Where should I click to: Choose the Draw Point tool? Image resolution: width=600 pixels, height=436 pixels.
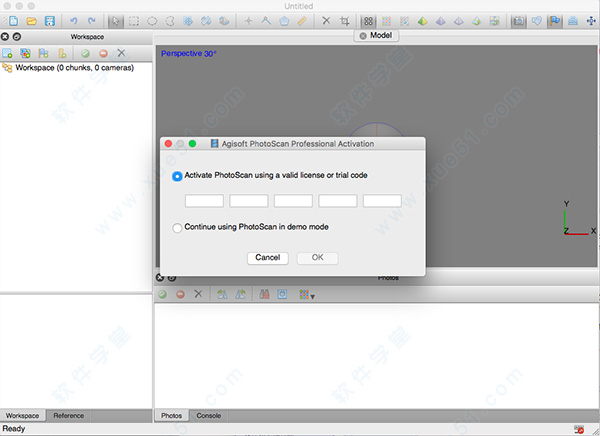click(248, 21)
